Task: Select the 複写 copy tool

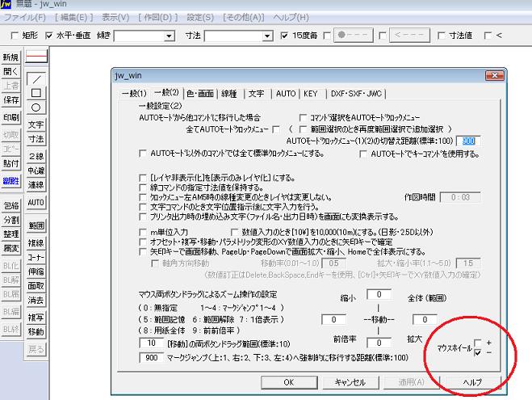Action: click(36, 318)
